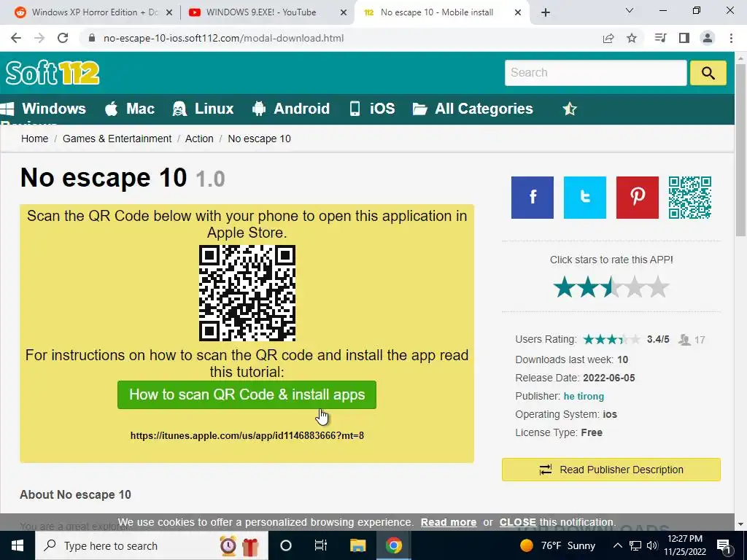The width and height of the screenshot is (747, 560).
Task: Open All Categories menu
Action: (x=473, y=109)
